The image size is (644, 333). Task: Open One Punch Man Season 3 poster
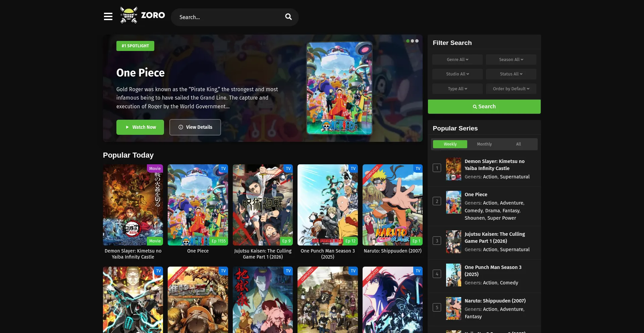tap(328, 205)
